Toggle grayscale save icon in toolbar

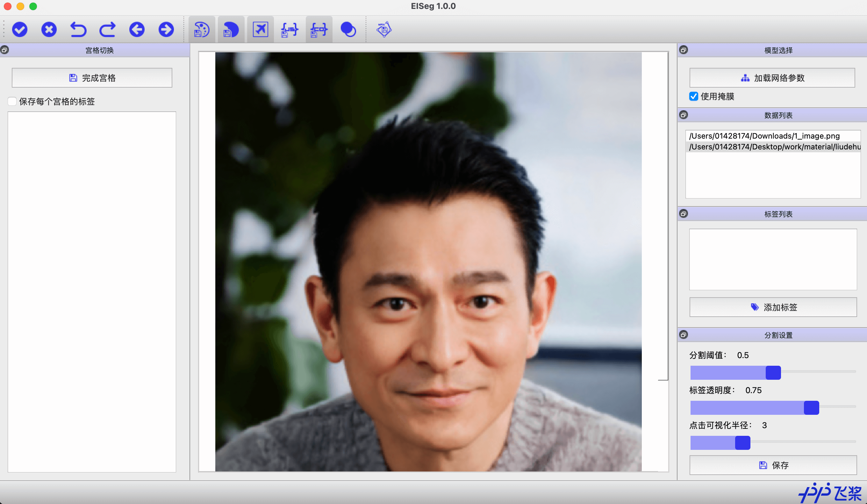tap(231, 30)
